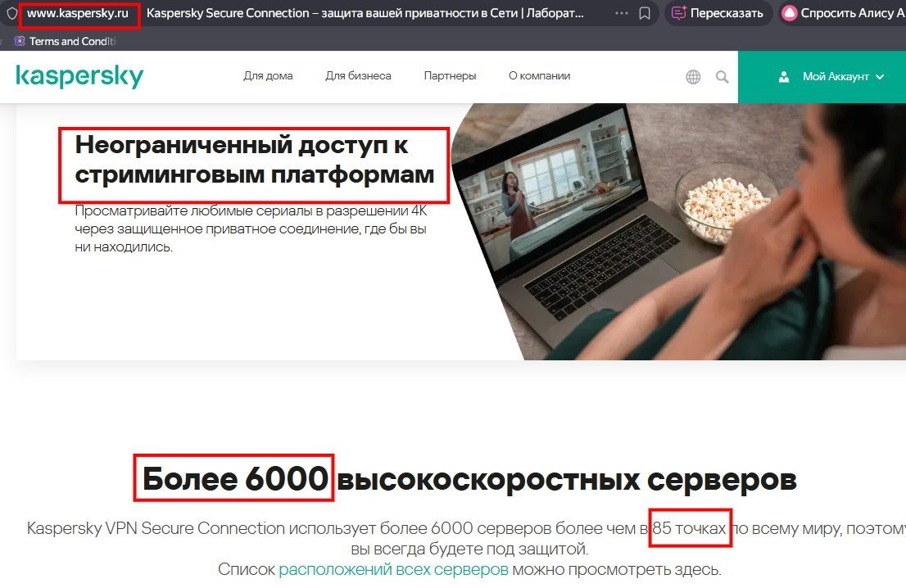Click the heading Неограниченный доступ к стриминговым платформам
906x588 pixels.
254,160
